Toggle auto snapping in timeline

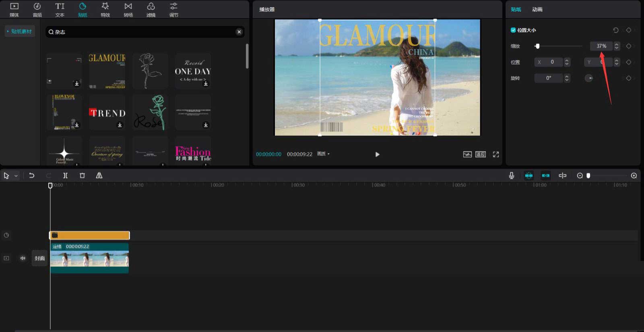546,176
